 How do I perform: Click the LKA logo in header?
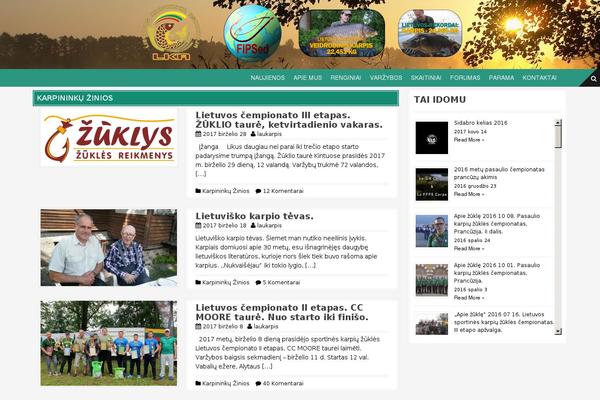pos(171,34)
